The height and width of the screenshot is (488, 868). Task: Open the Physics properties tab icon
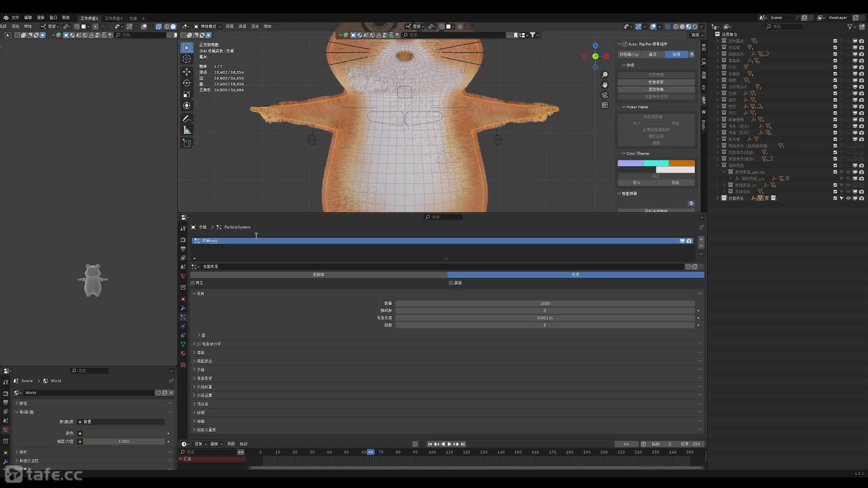click(183, 326)
